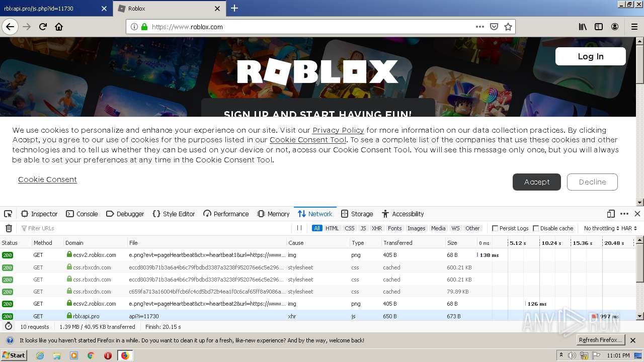
Task: Open Internet Explorer from taskbar
Action: point(40,355)
